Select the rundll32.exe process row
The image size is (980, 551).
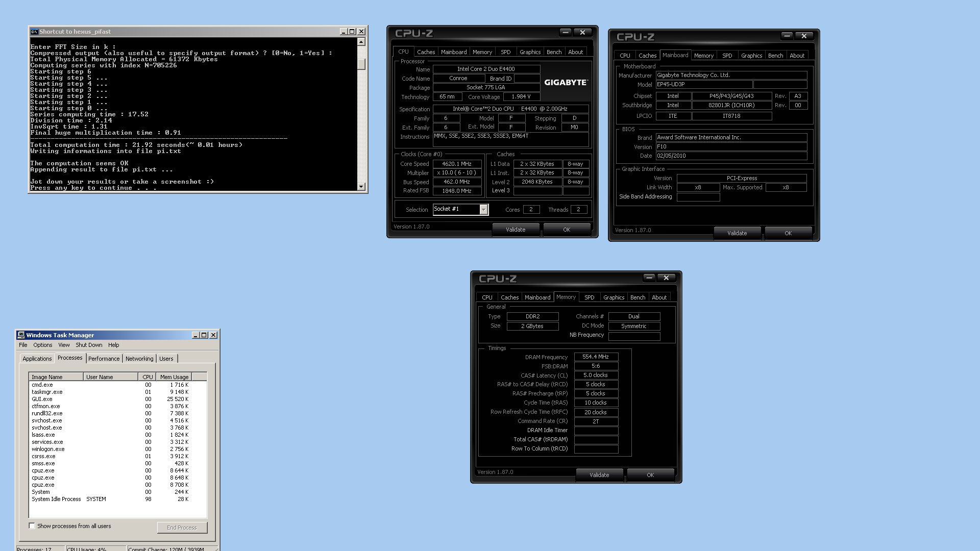tap(118, 414)
